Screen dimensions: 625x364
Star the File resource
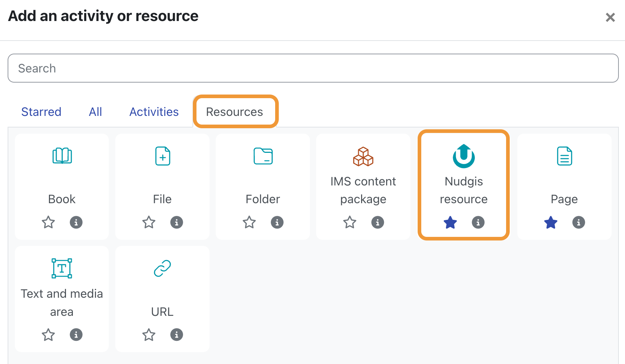(149, 222)
